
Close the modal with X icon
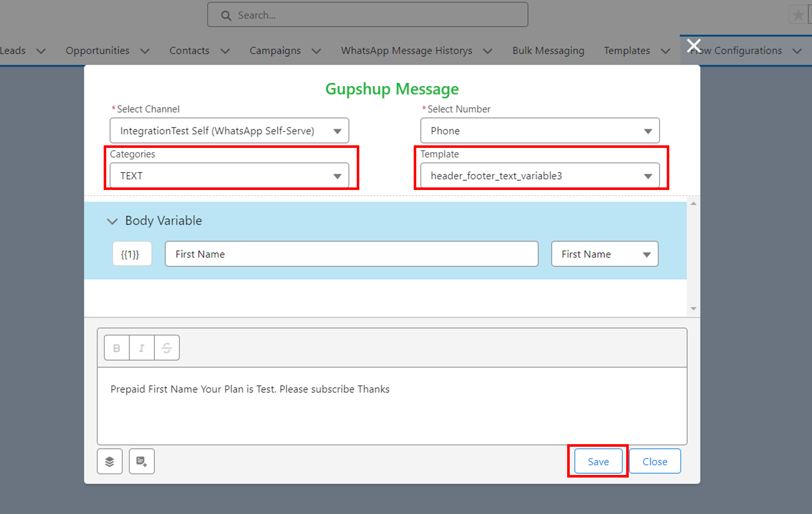[x=694, y=45]
